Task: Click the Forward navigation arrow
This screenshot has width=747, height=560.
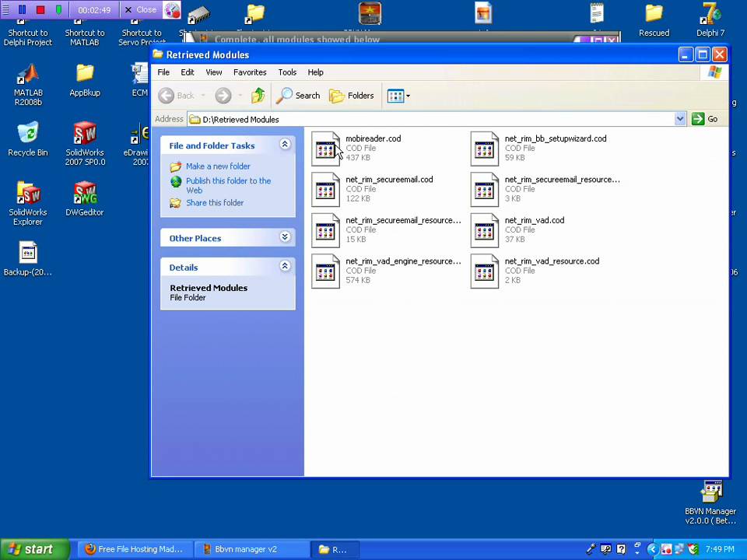Action: [x=223, y=96]
